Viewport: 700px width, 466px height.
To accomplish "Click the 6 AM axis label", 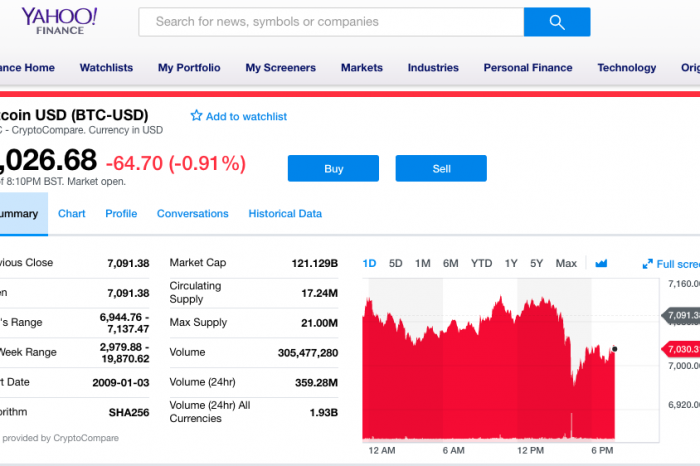I will [x=453, y=450].
